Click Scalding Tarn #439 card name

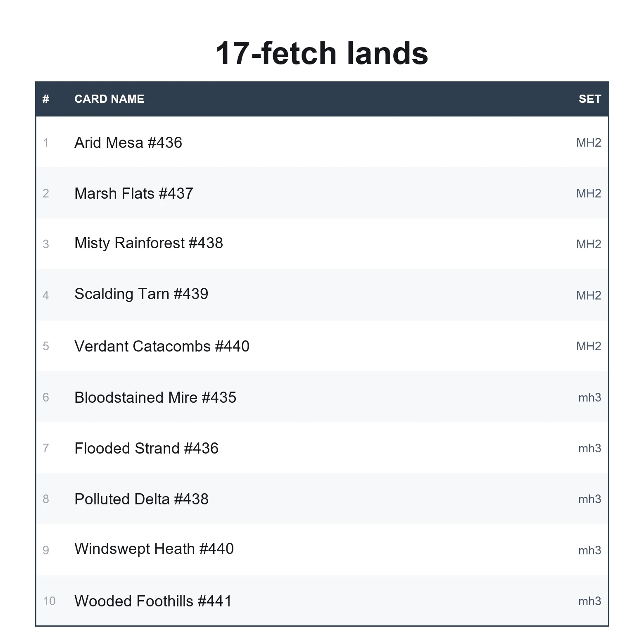(x=141, y=294)
